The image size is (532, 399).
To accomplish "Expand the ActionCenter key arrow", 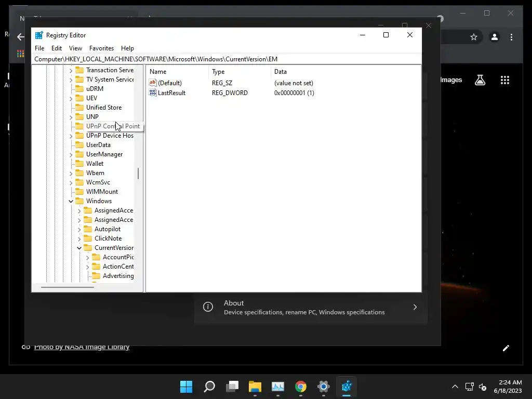I will pyautogui.click(x=87, y=267).
